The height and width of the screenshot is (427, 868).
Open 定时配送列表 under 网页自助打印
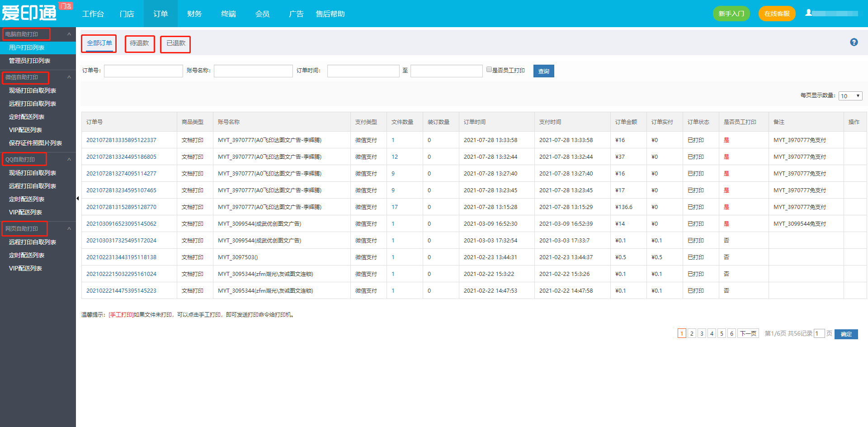coord(27,255)
